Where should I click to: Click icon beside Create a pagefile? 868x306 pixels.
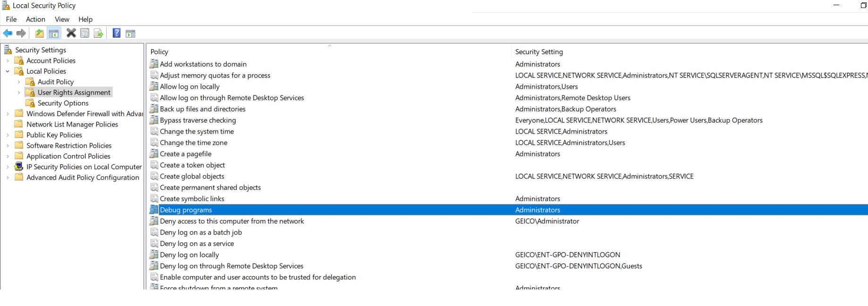[154, 153]
